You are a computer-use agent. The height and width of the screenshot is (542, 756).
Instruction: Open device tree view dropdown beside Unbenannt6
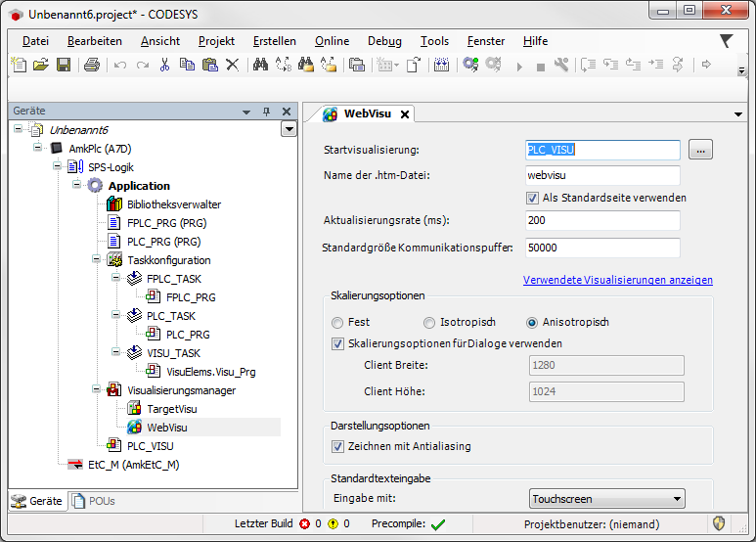point(289,129)
